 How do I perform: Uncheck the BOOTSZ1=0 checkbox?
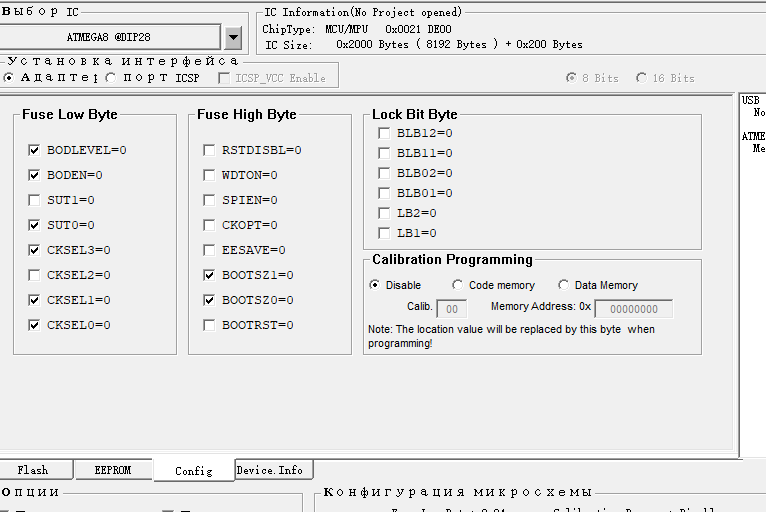click(x=209, y=275)
